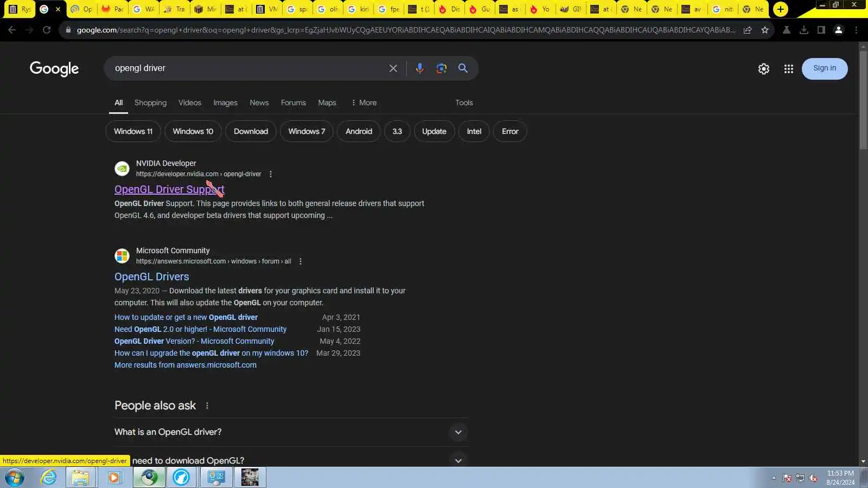
Task: Search by image with Google Lens
Action: pos(442,68)
